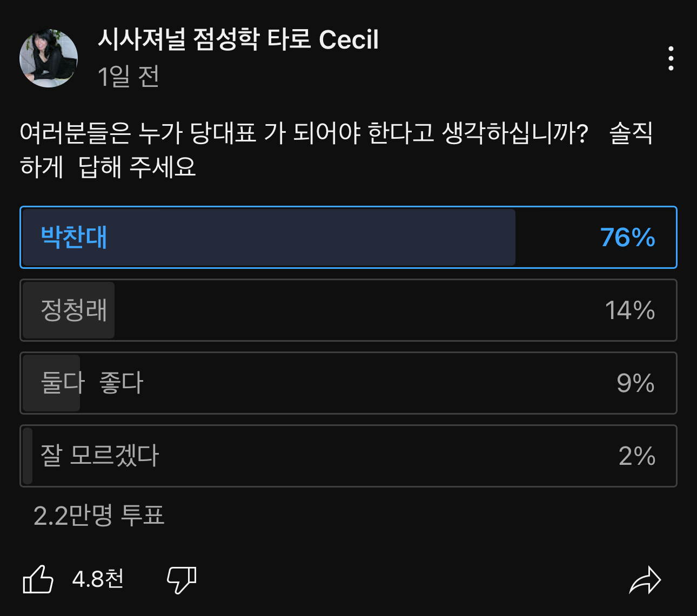Click the 76% result for 박찬대
The width and height of the screenshot is (697, 616).
[x=627, y=237]
